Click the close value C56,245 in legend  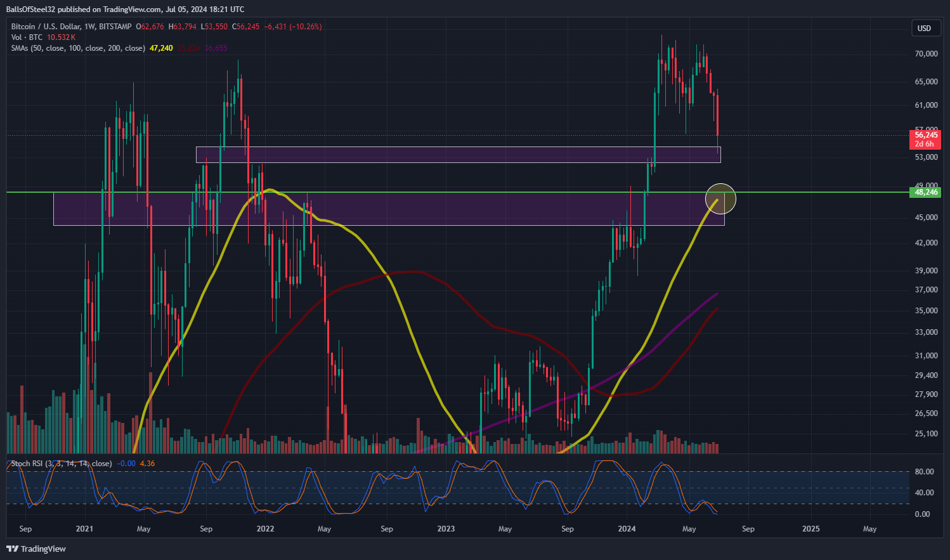coord(246,27)
